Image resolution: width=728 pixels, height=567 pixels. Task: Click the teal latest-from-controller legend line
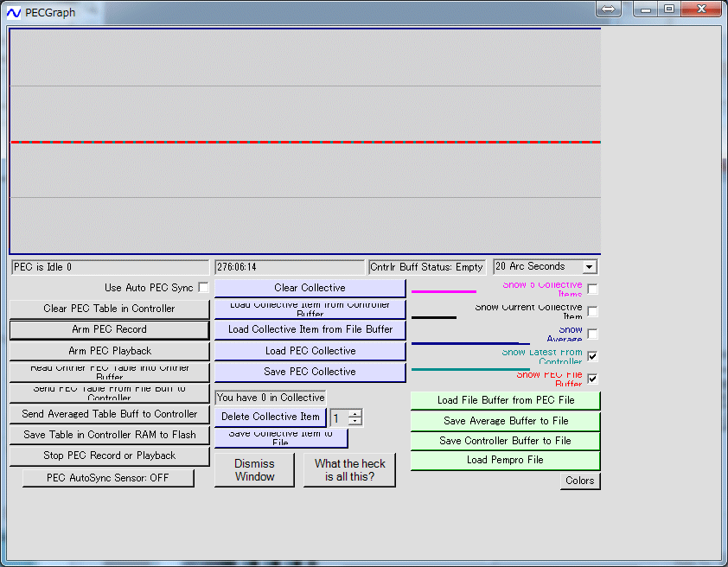coord(471,369)
